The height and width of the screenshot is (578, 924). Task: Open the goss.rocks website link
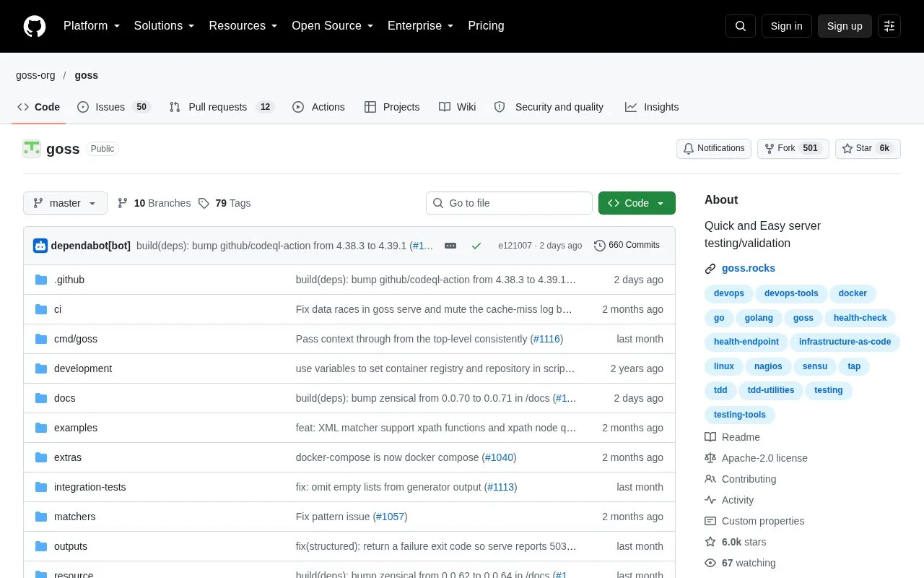(x=749, y=268)
